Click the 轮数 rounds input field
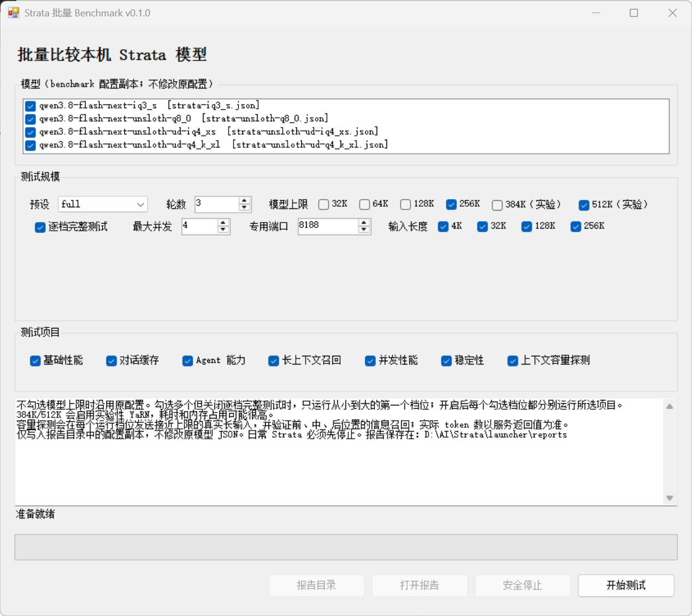 click(x=217, y=204)
